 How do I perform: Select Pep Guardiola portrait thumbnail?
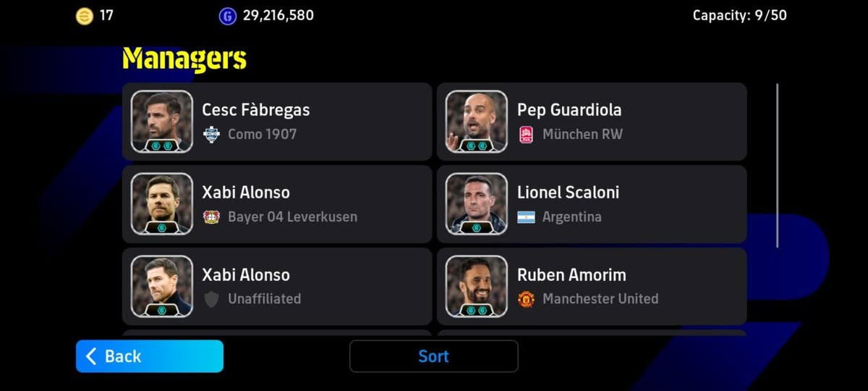(x=477, y=121)
